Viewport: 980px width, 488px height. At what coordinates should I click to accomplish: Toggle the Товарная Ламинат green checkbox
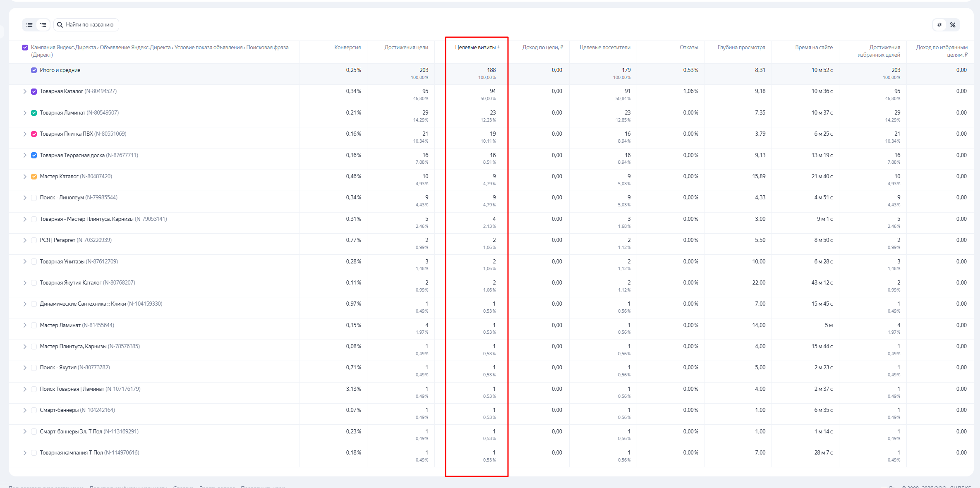(x=34, y=113)
